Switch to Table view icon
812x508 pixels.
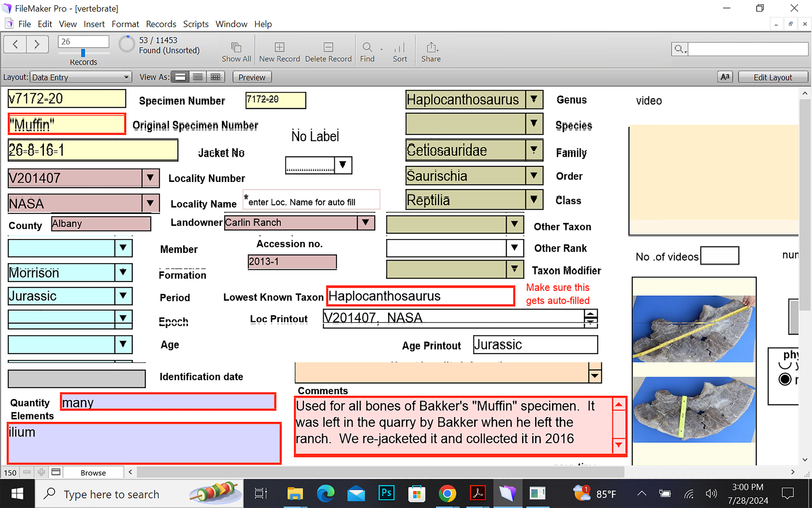215,77
